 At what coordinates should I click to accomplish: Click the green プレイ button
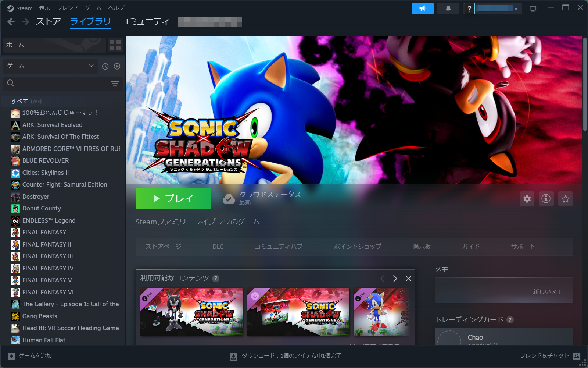point(173,199)
